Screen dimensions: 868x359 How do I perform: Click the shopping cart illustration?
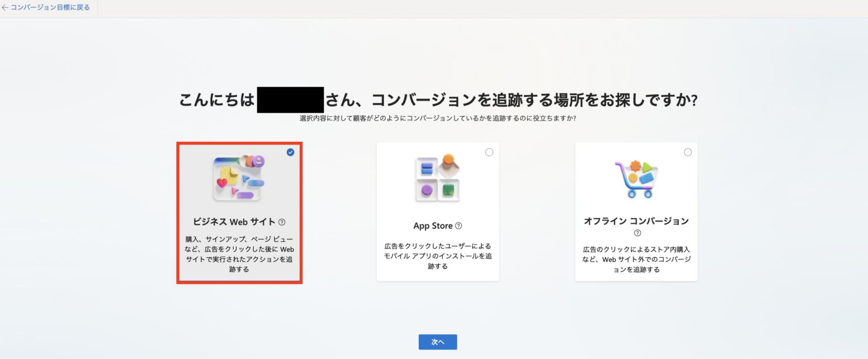636,179
